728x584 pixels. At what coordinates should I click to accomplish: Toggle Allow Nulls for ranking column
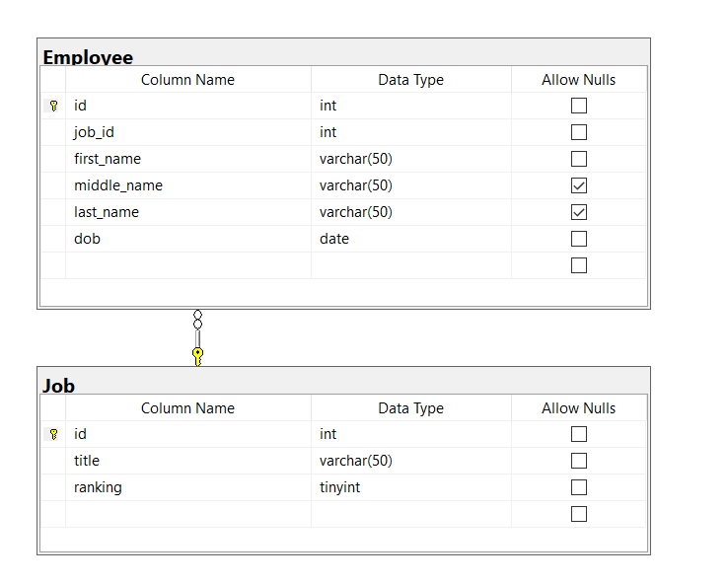(x=578, y=487)
